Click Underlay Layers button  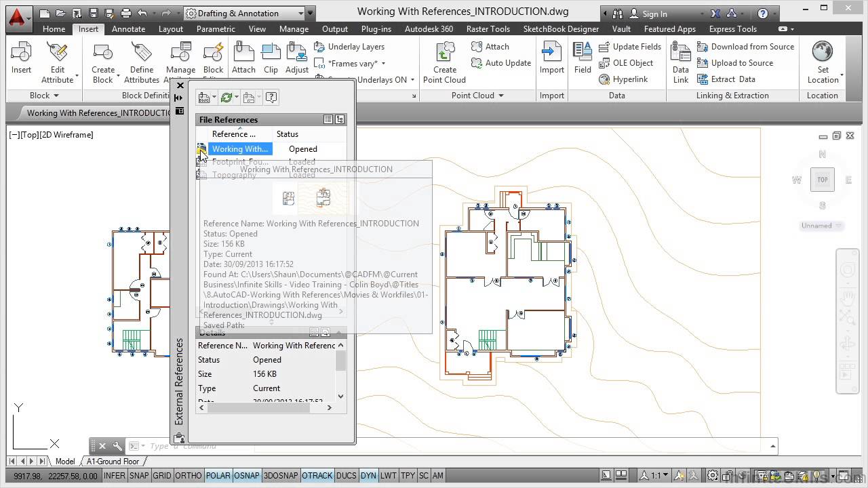point(349,47)
